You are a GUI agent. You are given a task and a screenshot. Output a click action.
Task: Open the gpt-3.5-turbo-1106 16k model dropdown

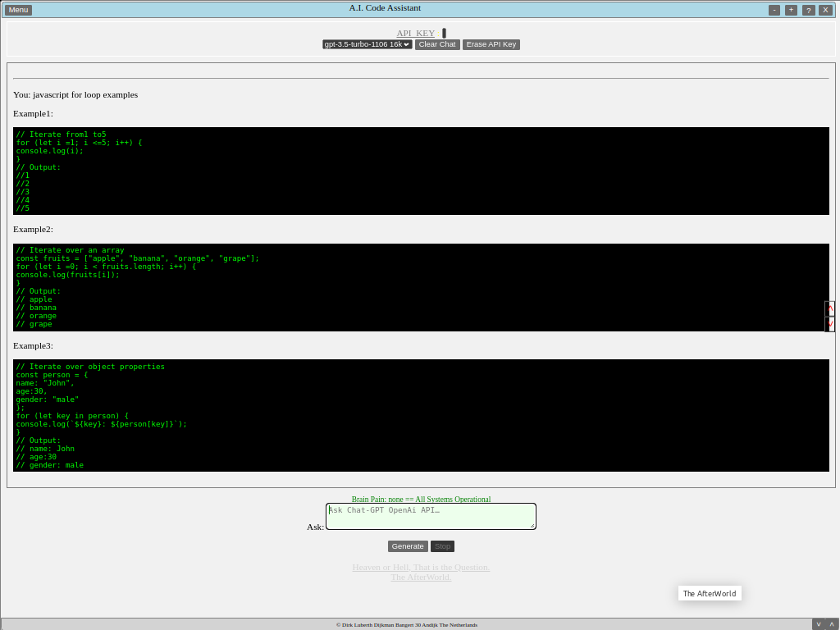tap(367, 44)
